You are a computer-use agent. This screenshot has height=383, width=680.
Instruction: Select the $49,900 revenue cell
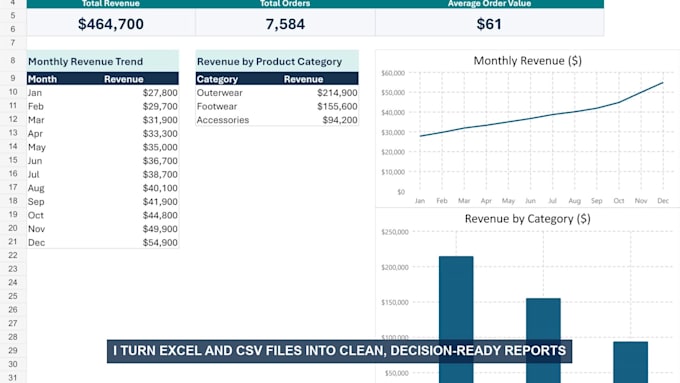tap(160, 229)
